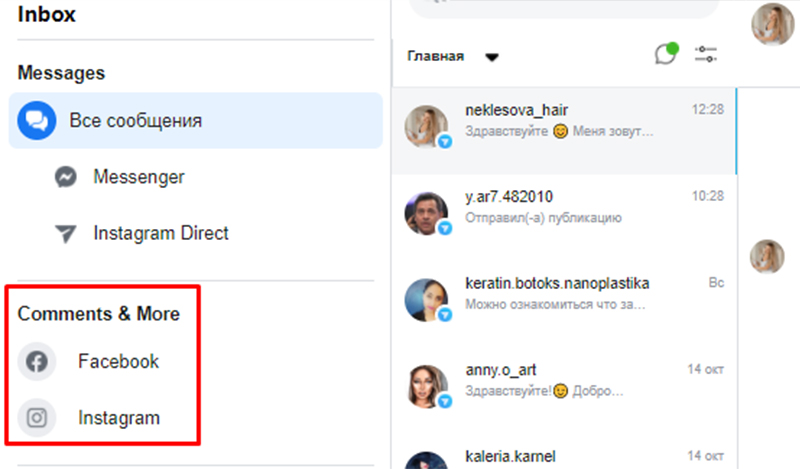Open Instagram comments
Image resolution: width=800 pixels, height=469 pixels.
click(x=119, y=417)
